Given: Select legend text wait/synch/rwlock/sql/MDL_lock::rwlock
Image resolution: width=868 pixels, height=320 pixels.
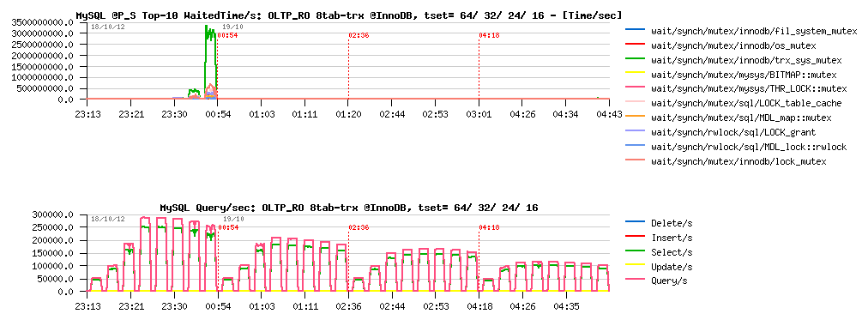Looking at the screenshot, I should [x=749, y=148].
